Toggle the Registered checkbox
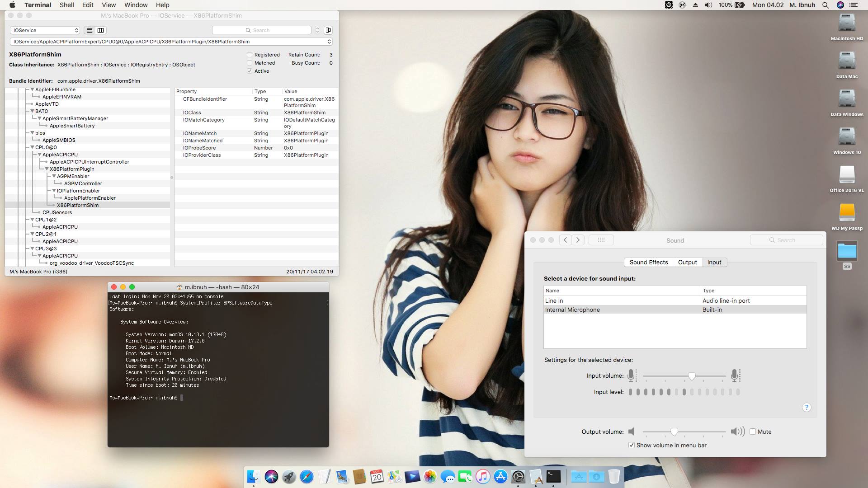The height and width of the screenshot is (488, 868). tap(250, 55)
